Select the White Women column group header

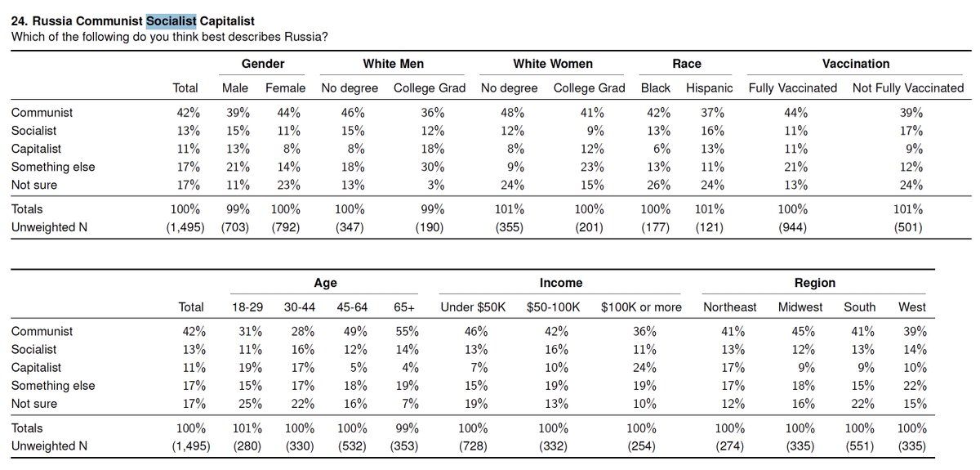tap(553, 64)
